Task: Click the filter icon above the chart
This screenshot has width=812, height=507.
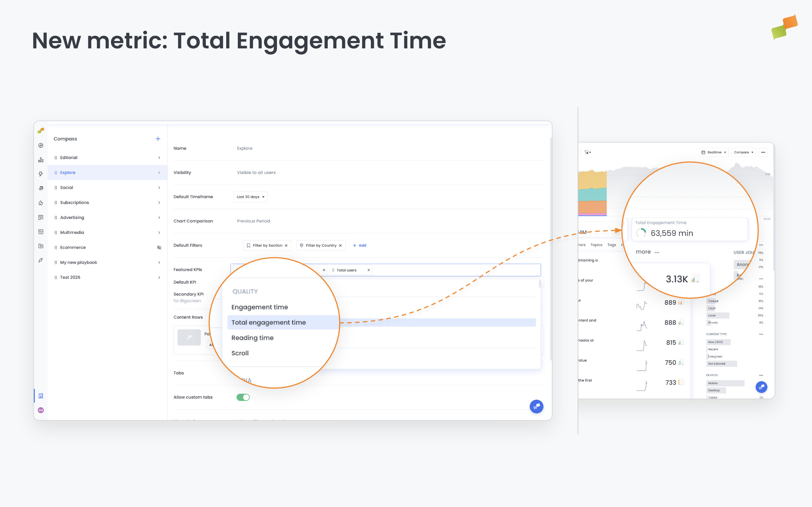Action: click(x=587, y=152)
